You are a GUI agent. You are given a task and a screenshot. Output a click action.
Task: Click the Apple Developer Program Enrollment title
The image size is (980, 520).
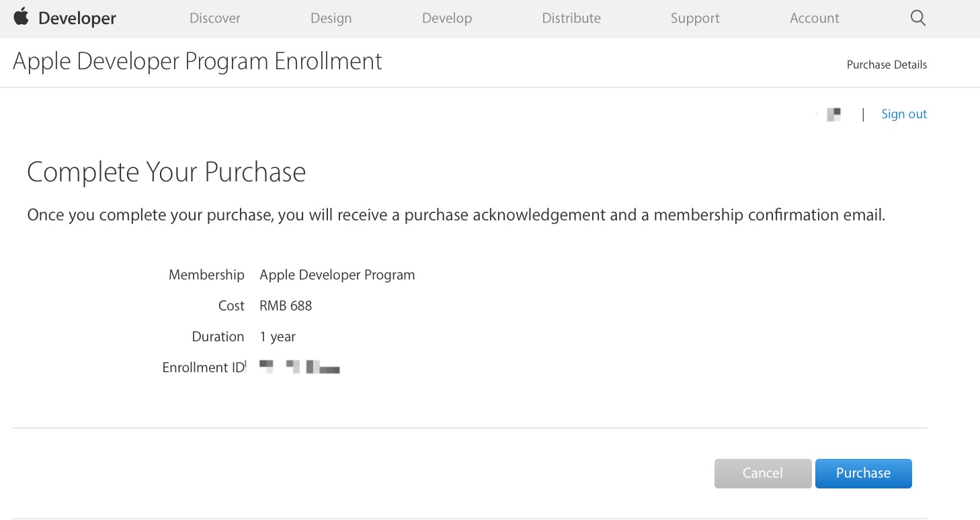198,61
